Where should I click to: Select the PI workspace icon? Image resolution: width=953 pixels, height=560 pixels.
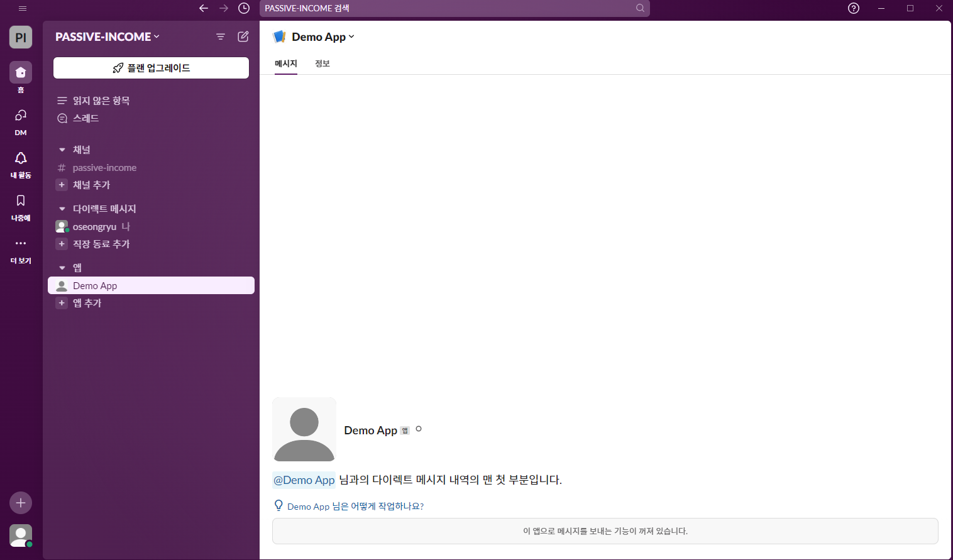21,37
